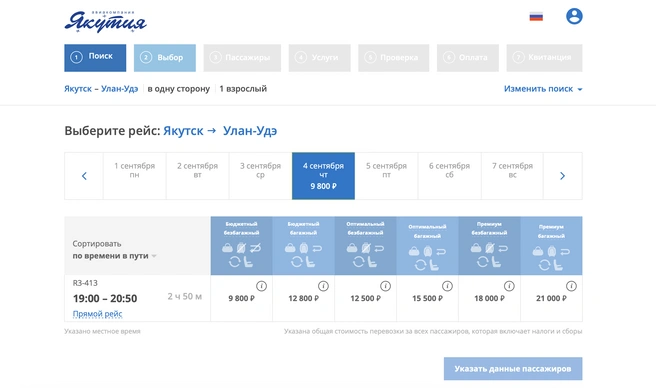Choose the 18 000 ₽ fare cell

click(x=489, y=298)
